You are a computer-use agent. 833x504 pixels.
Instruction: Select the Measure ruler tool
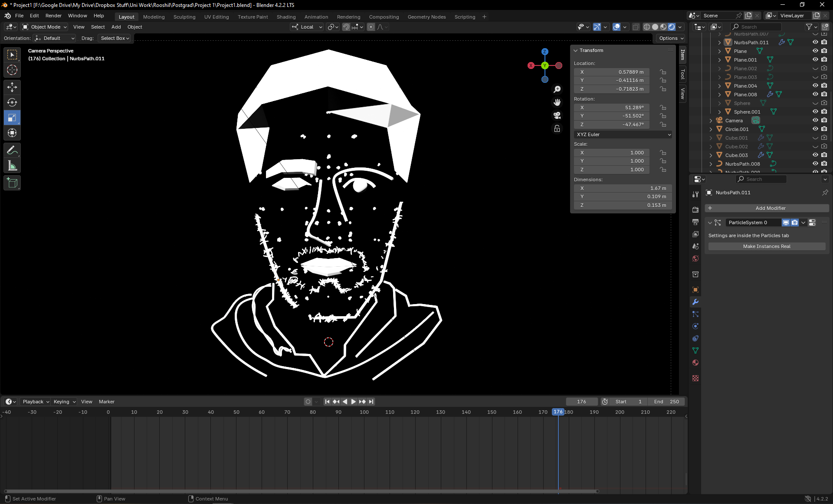pyautogui.click(x=12, y=166)
